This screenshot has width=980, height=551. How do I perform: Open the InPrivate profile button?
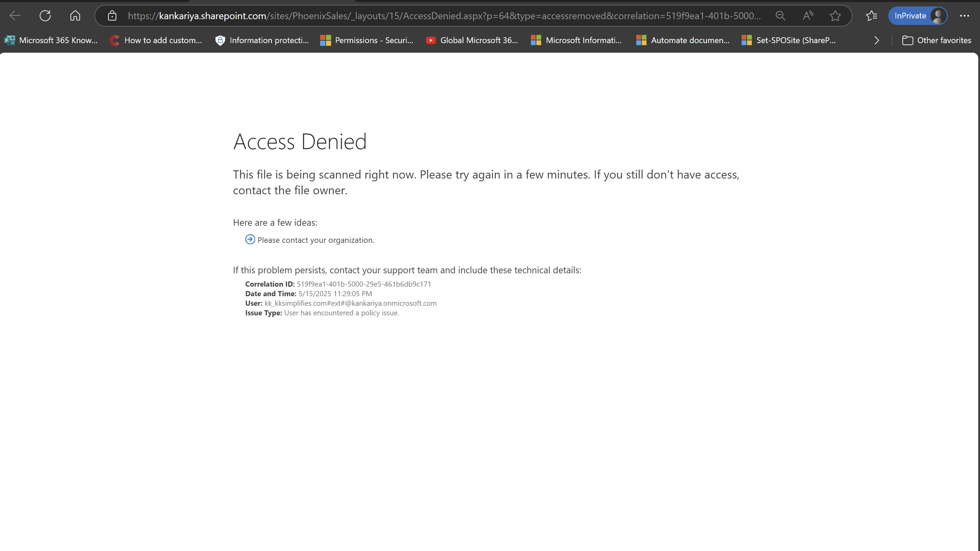pos(918,16)
